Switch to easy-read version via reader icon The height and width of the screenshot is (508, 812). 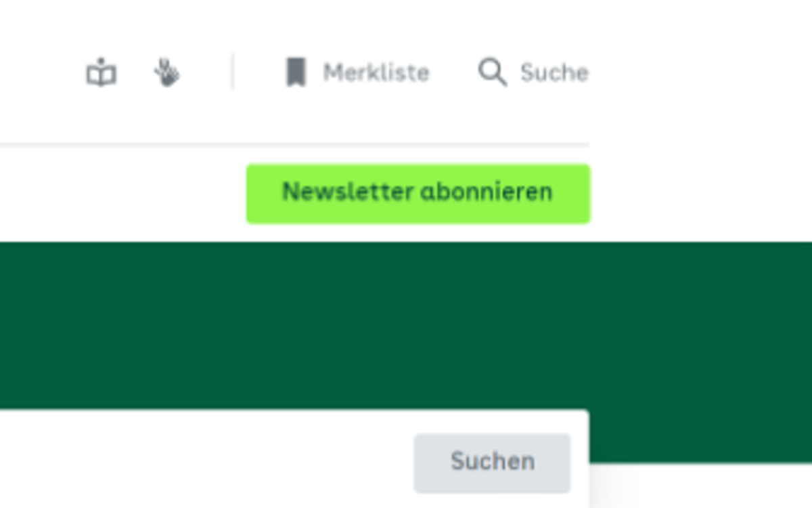click(101, 72)
